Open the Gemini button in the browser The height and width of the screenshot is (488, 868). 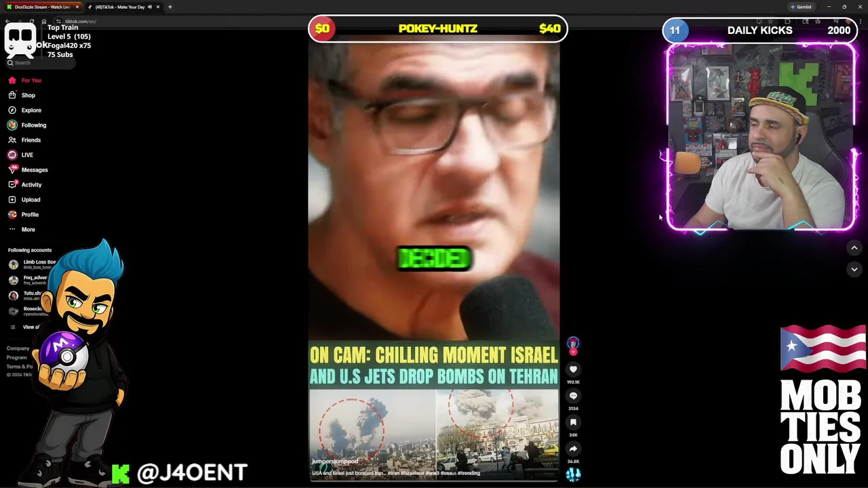tap(801, 7)
